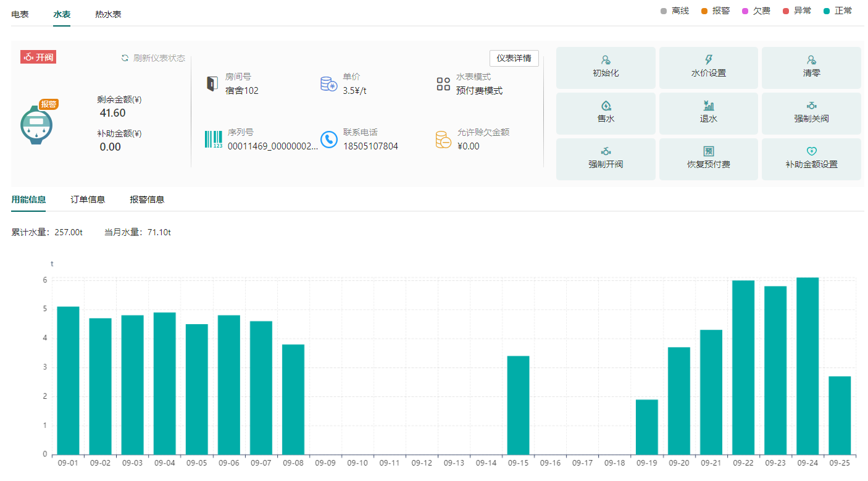Click the contact phone icon

[328, 140]
